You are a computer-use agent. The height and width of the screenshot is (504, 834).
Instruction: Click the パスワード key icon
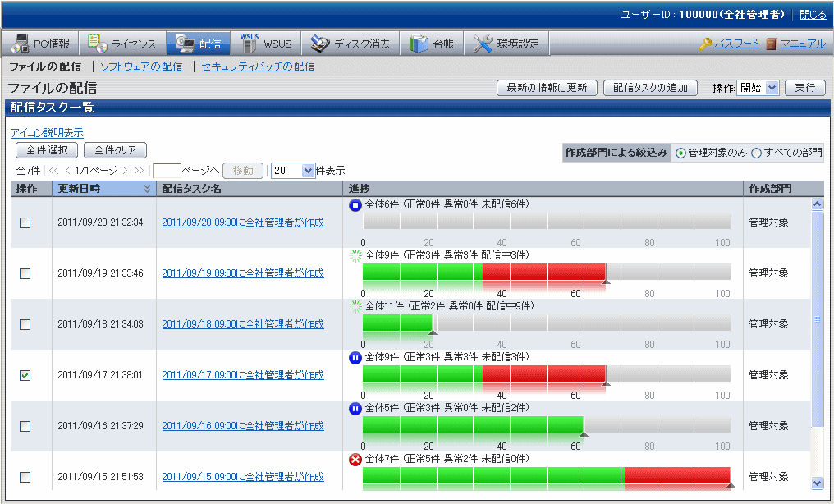(x=704, y=44)
